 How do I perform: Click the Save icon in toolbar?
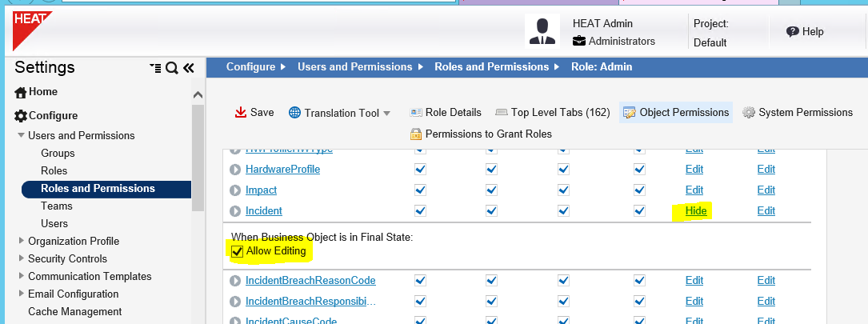pyautogui.click(x=241, y=113)
